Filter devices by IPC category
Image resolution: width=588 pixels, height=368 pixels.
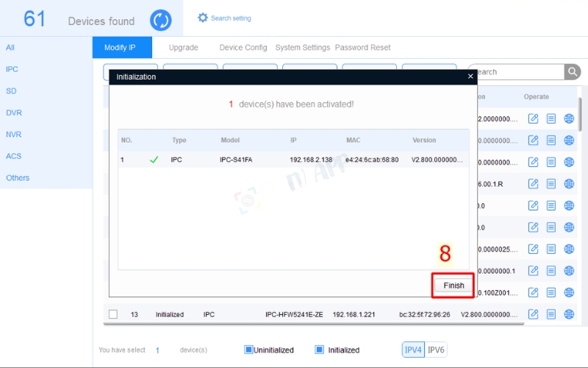pos(12,69)
